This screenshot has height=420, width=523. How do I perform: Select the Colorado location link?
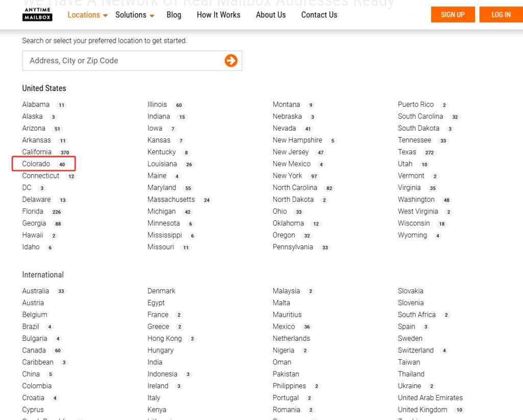point(36,164)
